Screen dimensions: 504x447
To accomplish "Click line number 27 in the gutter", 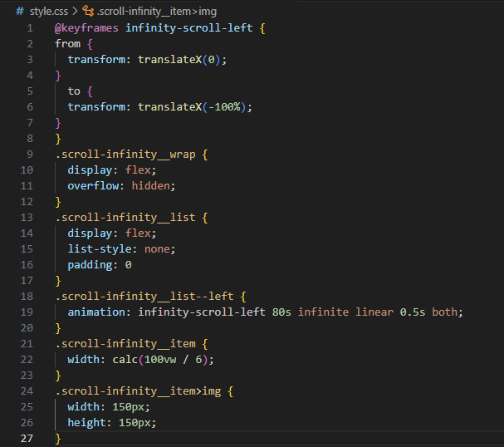I will point(29,438).
